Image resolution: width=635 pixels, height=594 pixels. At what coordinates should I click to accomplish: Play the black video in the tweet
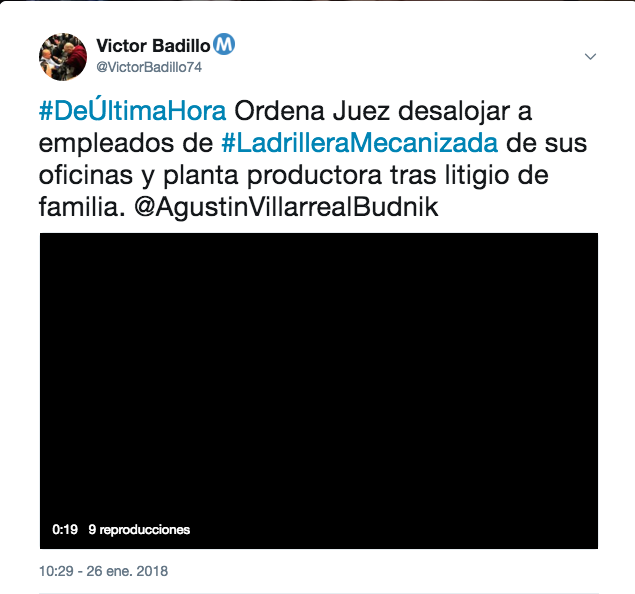pyautogui.click(x=319, y=391)
